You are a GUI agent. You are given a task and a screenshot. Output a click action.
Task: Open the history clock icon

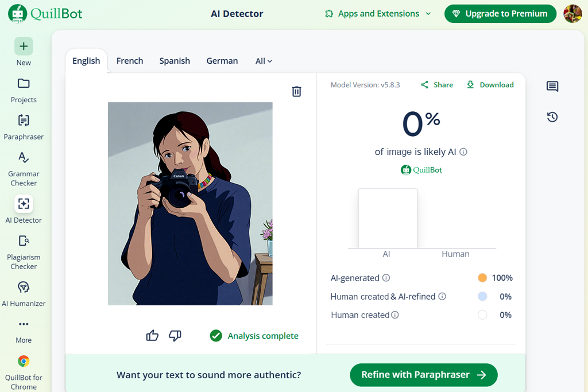(552, 117)
